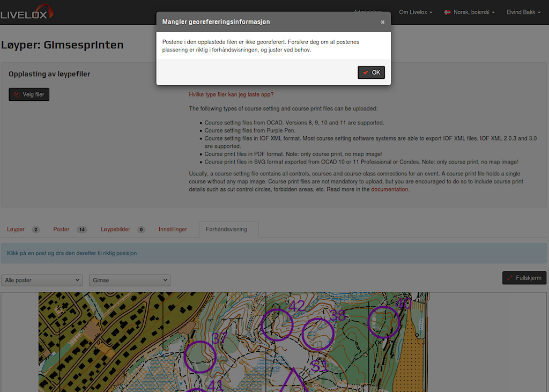Click the Poster count badge showing 14
549x392 pixels.
click(82, 230)
